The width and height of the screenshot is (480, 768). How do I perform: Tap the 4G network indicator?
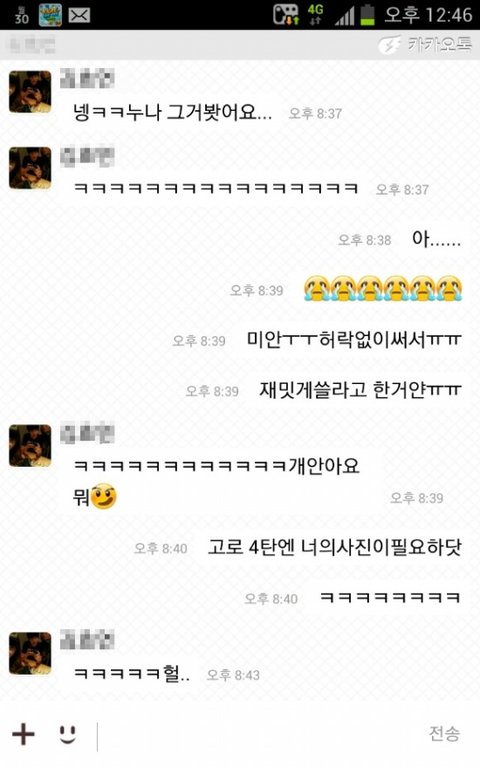click(x=315, y=15)
